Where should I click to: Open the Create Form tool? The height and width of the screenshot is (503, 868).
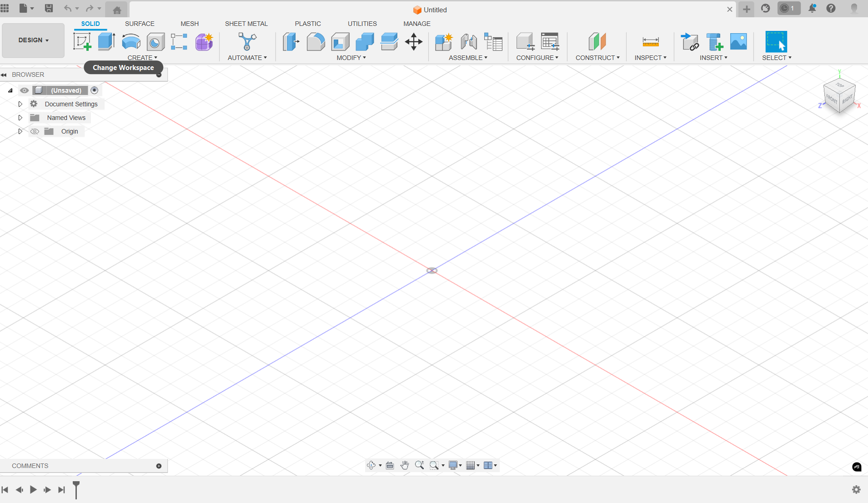pyautogui.click(x=203, y=41)
